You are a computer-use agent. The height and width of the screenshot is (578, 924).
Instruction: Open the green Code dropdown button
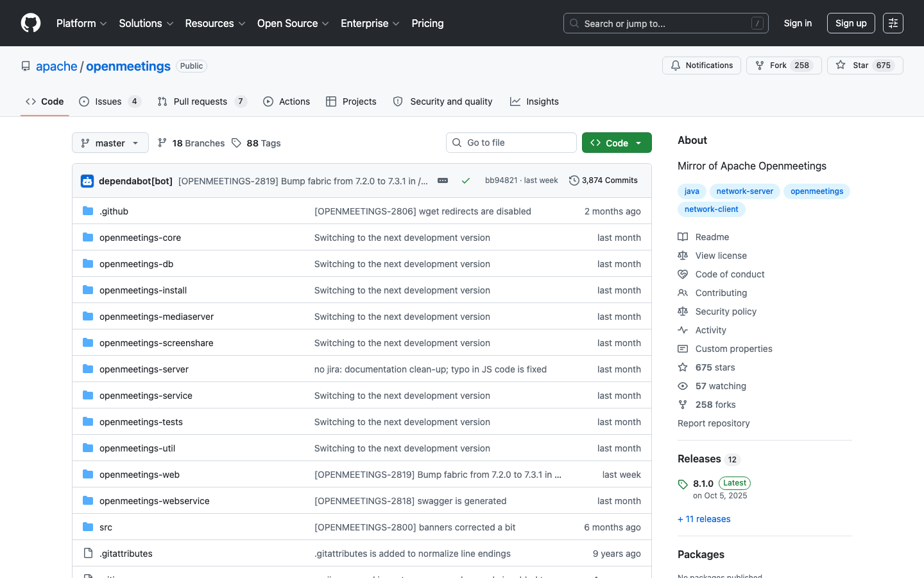617,143
